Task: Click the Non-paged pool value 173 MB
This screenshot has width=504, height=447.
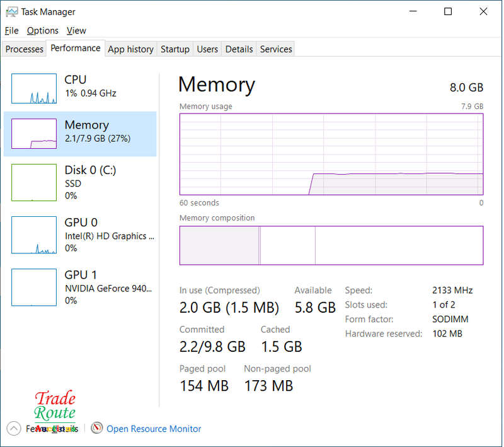Action: (269, 386)
